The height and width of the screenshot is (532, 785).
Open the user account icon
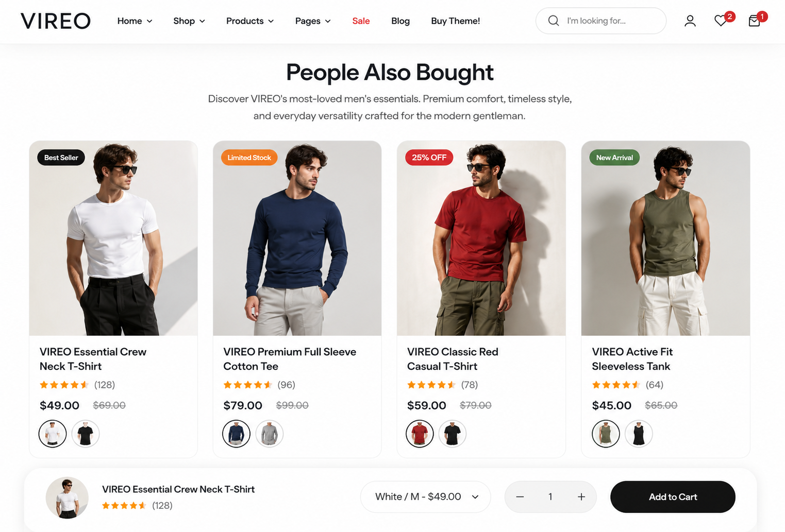(690, 21)
